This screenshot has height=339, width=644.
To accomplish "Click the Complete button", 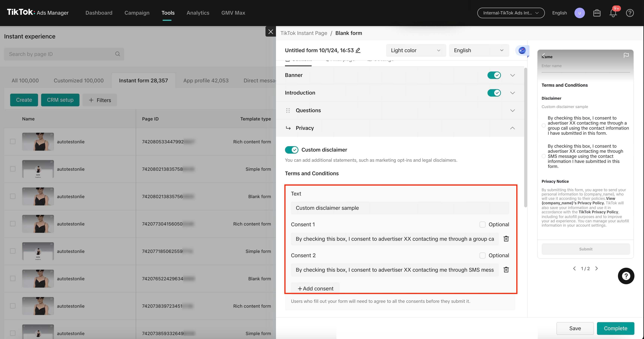I will point(615,328).
